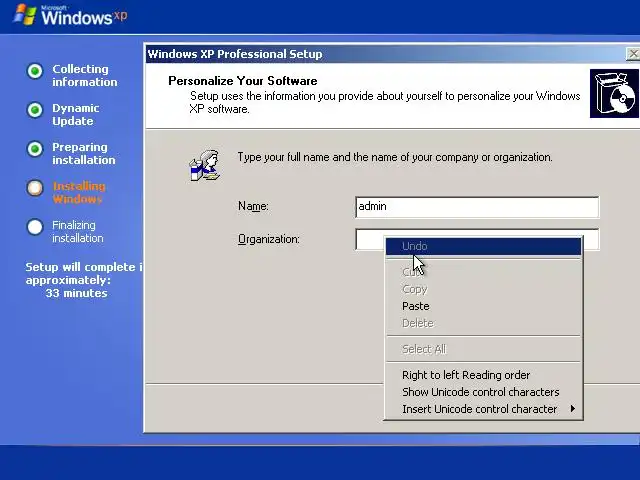Image resolution: width=640 pixels, height=480 pixels.
Task: Click the software box and CD icon
Action: 614,93
